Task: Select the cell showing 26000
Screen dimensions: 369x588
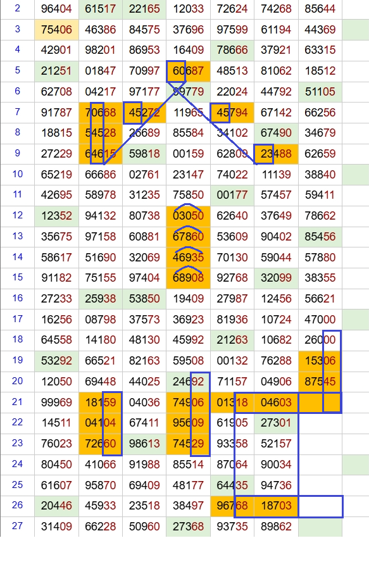Action: 320,340
